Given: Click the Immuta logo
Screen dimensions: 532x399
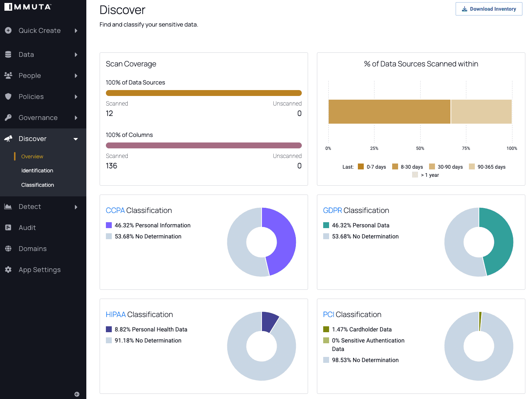Looking at the screenshot, I should coord(28,7).
